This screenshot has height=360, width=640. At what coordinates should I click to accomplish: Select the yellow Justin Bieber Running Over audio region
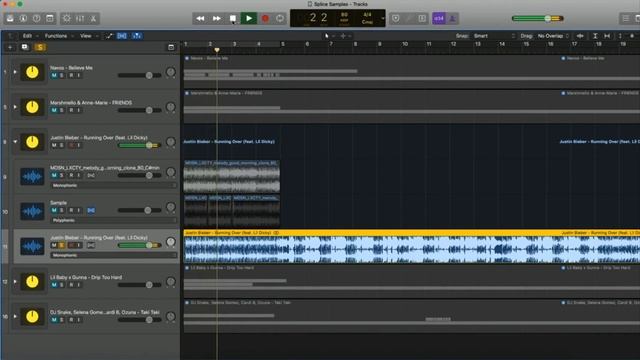[x=412, y=246]
